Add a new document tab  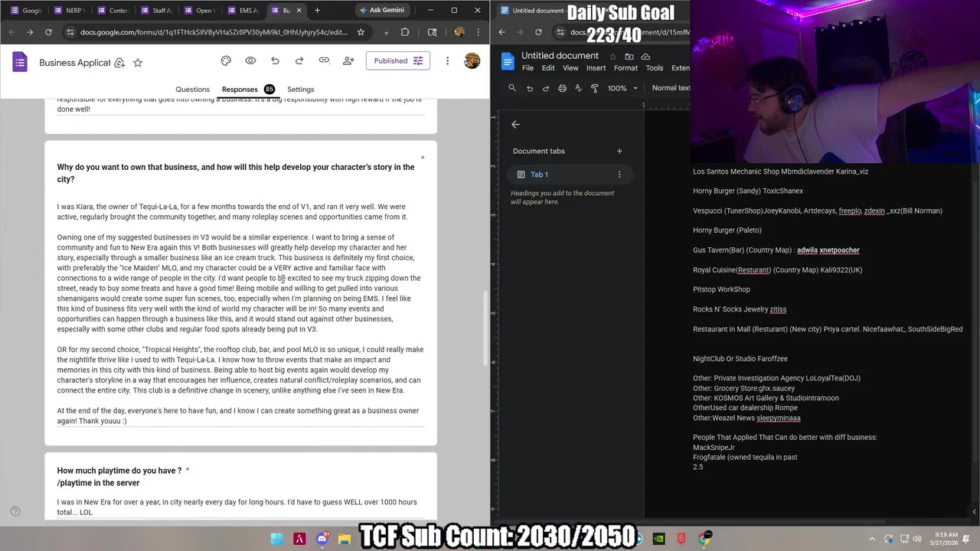coord(619,151)
